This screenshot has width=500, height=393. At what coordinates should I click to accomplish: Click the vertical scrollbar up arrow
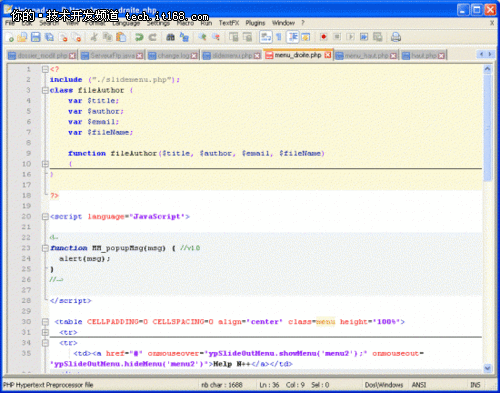point(487,69)
